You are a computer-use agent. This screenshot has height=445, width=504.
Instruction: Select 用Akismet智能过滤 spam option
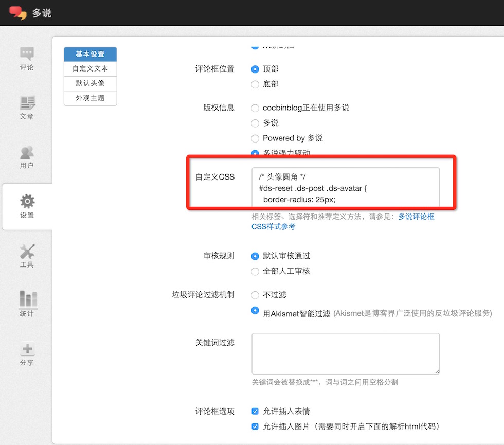tap(255, 310)
